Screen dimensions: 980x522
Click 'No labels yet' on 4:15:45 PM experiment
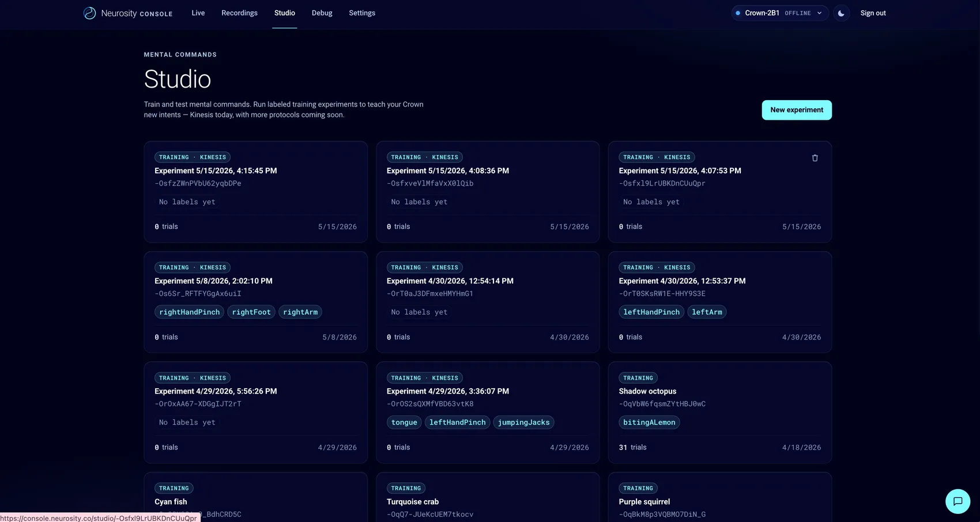click(187, 202)
